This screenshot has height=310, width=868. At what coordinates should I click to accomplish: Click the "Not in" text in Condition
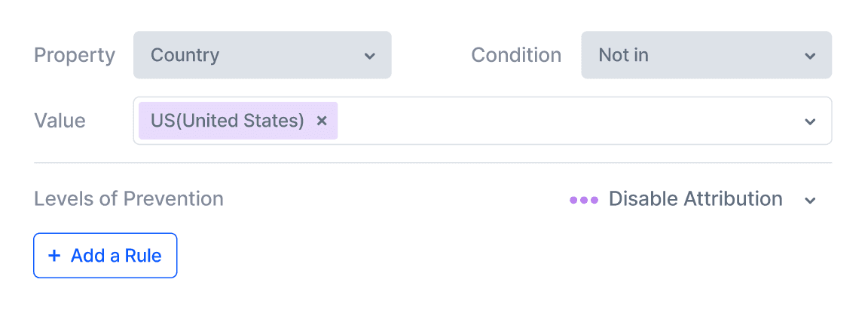click(x=623, y=55)
